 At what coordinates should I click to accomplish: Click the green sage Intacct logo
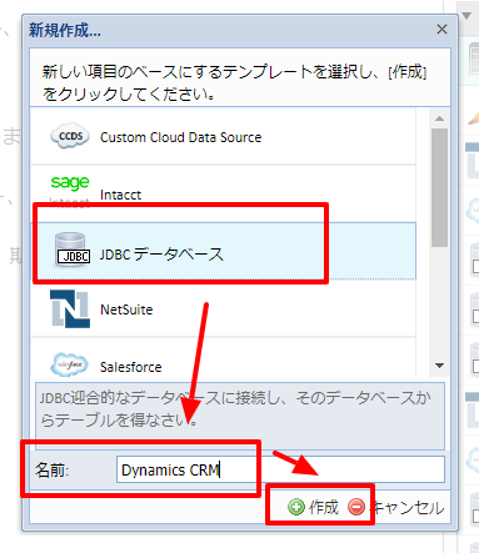[x=70, y=191]
